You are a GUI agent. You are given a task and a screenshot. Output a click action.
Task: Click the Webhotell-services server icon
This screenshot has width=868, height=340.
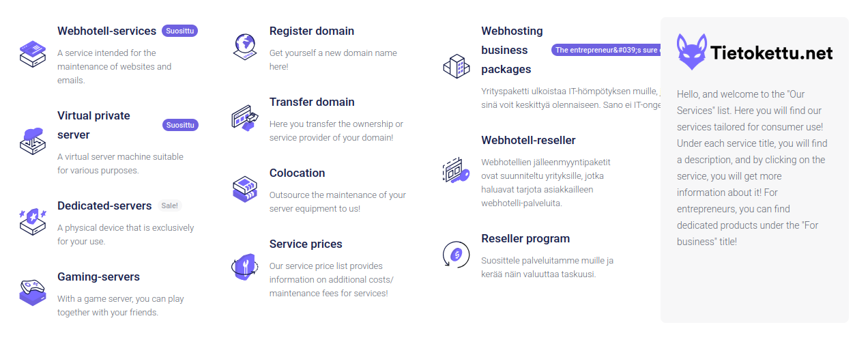[x=32, y=53]
